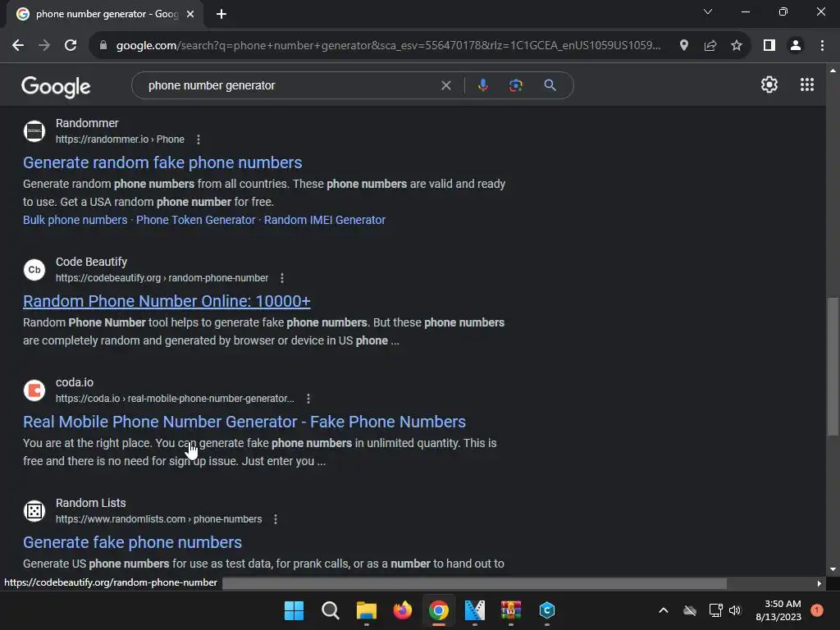Open options for Randommer result

199,139
